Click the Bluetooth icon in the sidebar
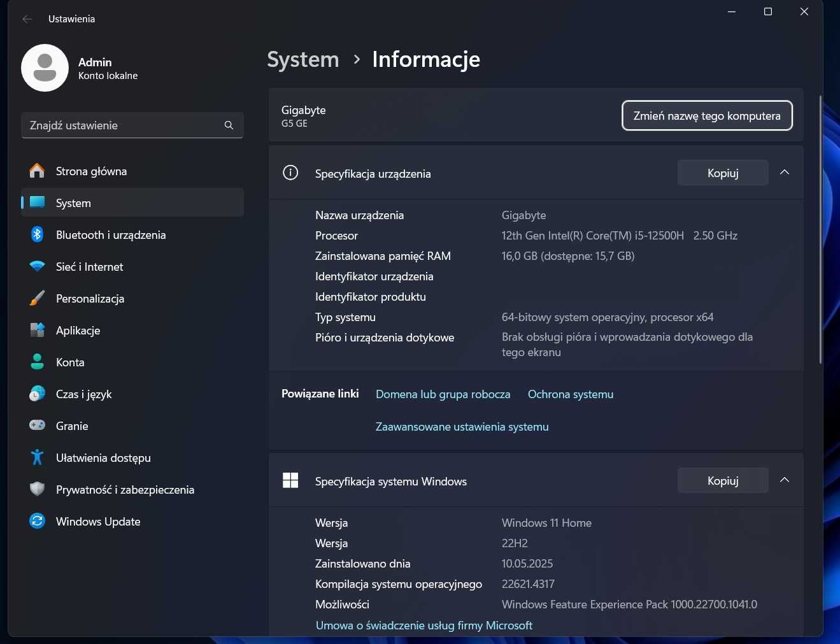840x644 pixels. (37, 234)
